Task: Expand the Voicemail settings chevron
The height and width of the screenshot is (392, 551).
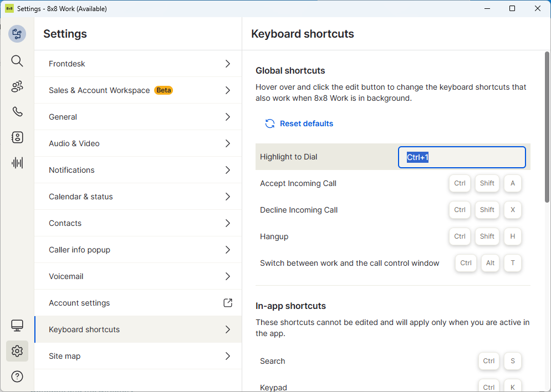Action: tap(228, 276)
